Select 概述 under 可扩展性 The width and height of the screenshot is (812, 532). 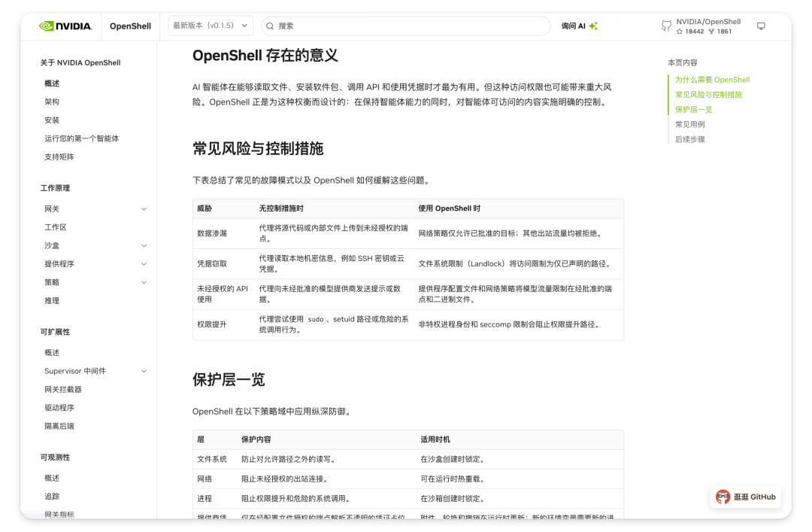[52, 353]
